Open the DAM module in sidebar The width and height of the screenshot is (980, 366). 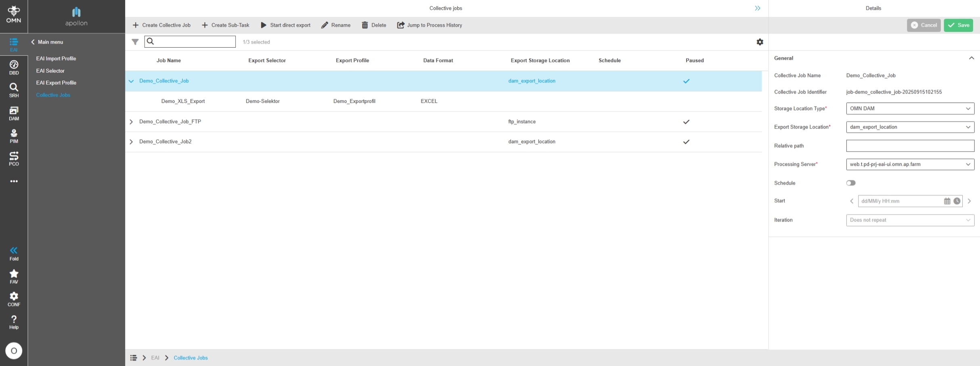[14, 113]
